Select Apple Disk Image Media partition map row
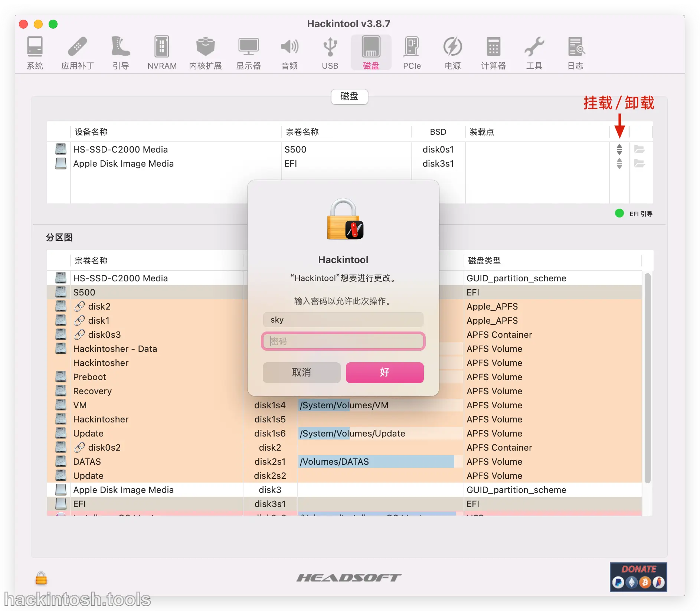The width and height of the screenshot is (700, 611). pyautogui.click(x=344, y=490)
